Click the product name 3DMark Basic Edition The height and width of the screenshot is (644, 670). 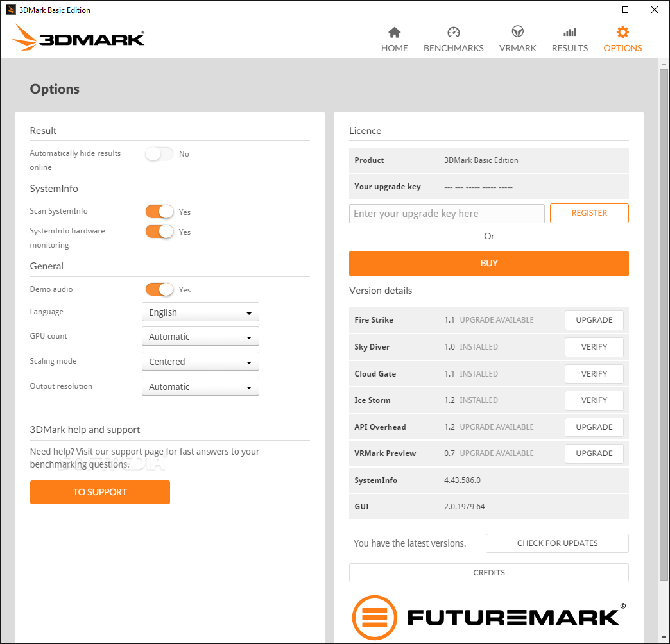coord(481,160)
